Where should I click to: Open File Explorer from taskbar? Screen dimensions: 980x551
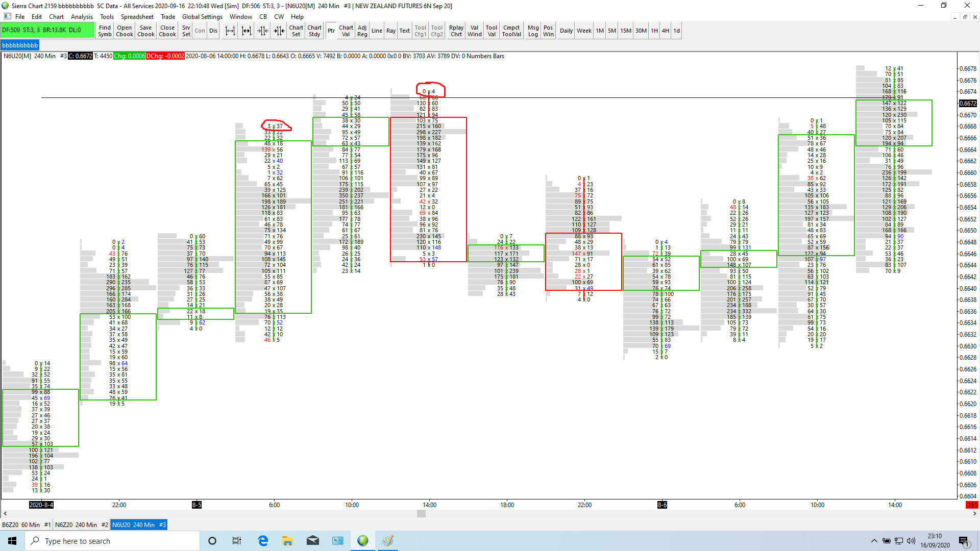pos(287,541)
